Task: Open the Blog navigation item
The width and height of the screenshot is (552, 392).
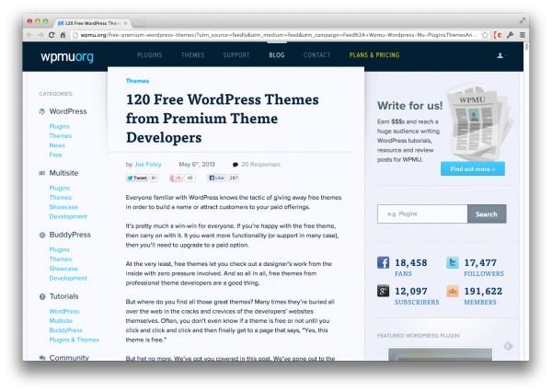Action: click(277, 55)
